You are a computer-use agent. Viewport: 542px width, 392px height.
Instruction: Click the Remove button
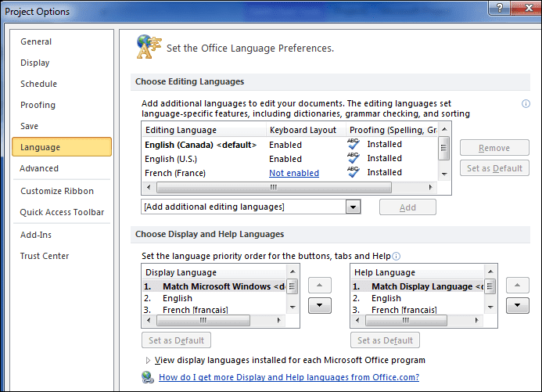(494, 148)
